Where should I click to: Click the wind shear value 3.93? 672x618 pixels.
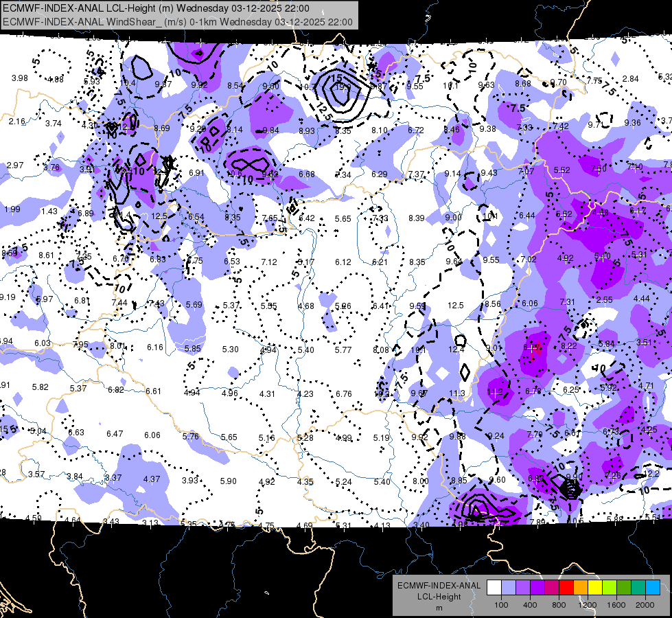coord(190,480)
